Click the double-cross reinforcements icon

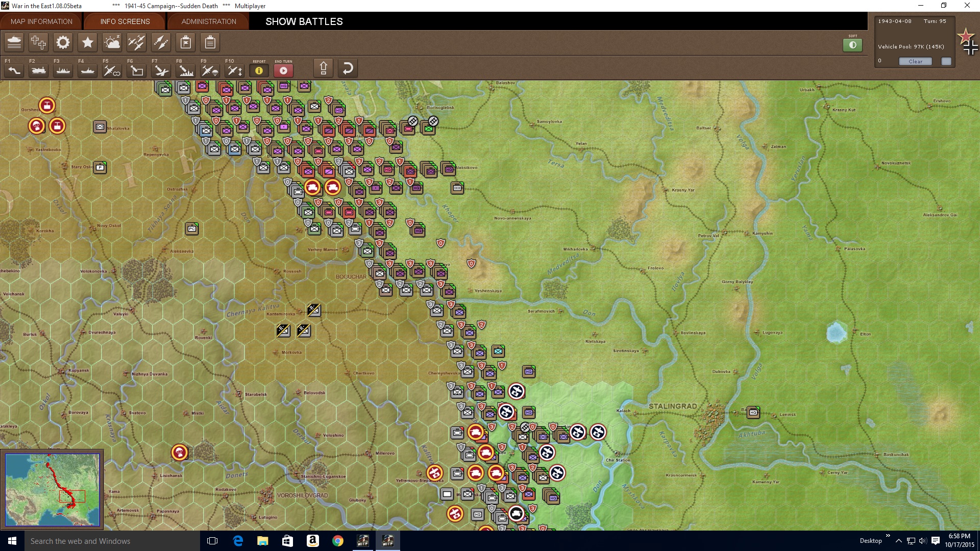coord(39,42)
